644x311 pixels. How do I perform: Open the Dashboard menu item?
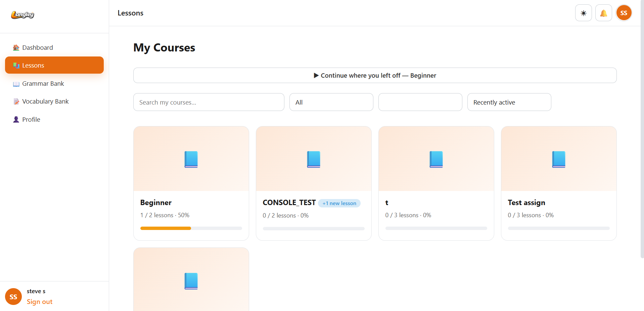click(x=54, y=48)
